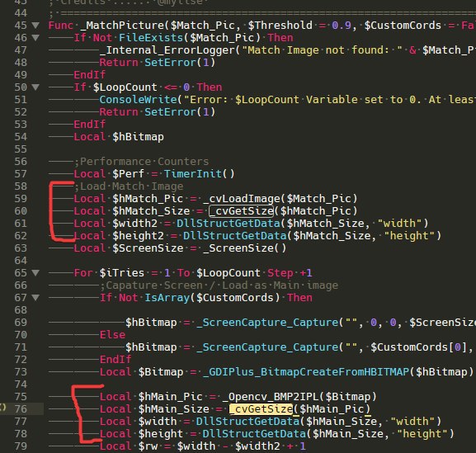476x453 pixels.
Task: Collapse the fold arrow at line 46
Action: coord(35,38)
